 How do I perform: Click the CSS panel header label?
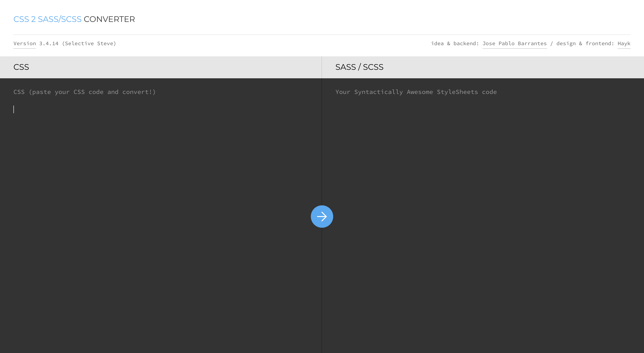[x=21, y=67]
